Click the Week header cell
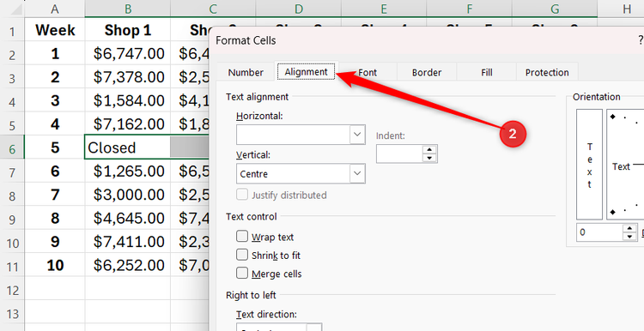 [55, 30]
